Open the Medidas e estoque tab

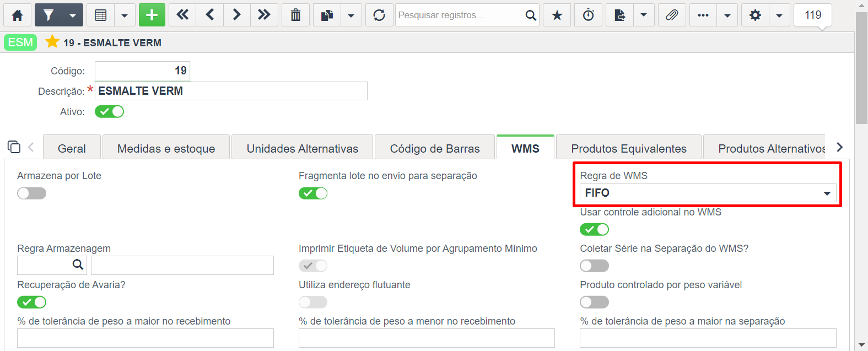pos(166,148)
